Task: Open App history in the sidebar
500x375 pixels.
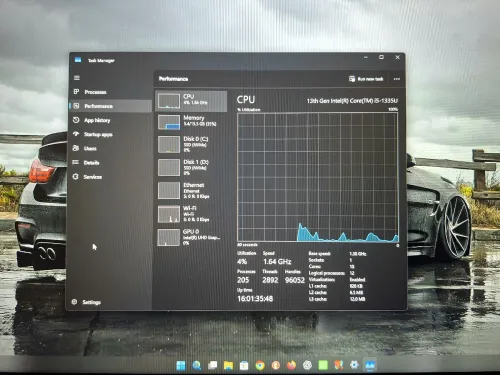Action: click(x=110, y=120)
